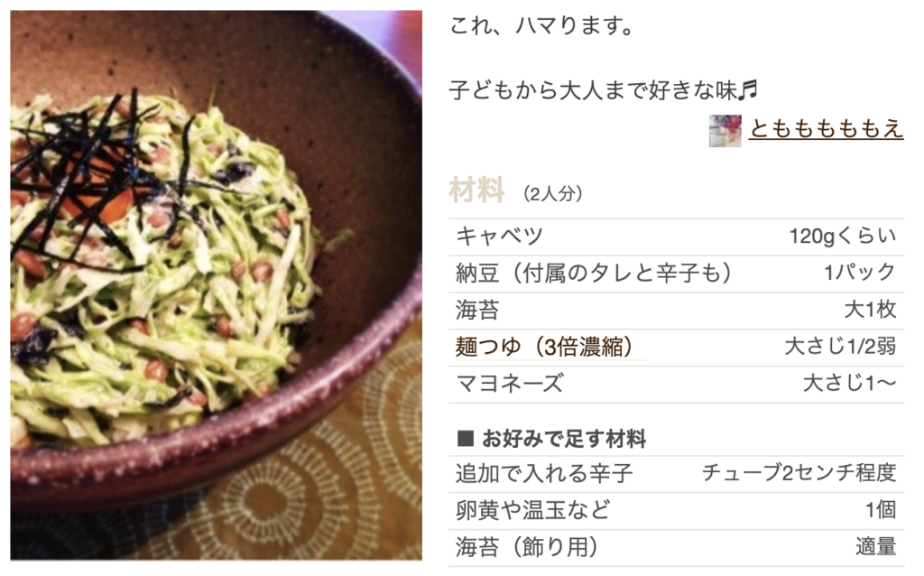Click the black square section marker icon

[466, 439]
